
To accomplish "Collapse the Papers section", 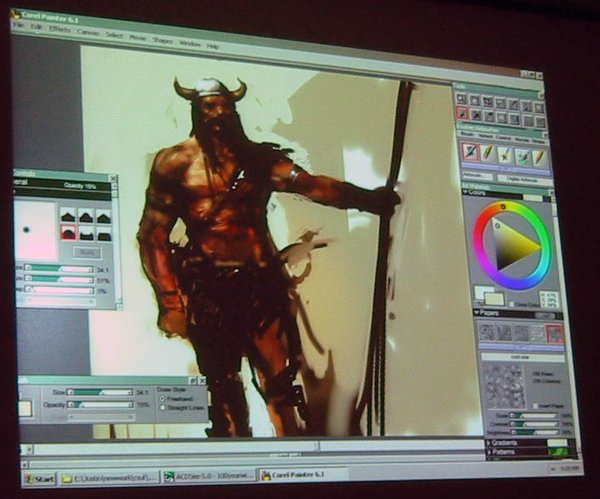I will point(476,313).
